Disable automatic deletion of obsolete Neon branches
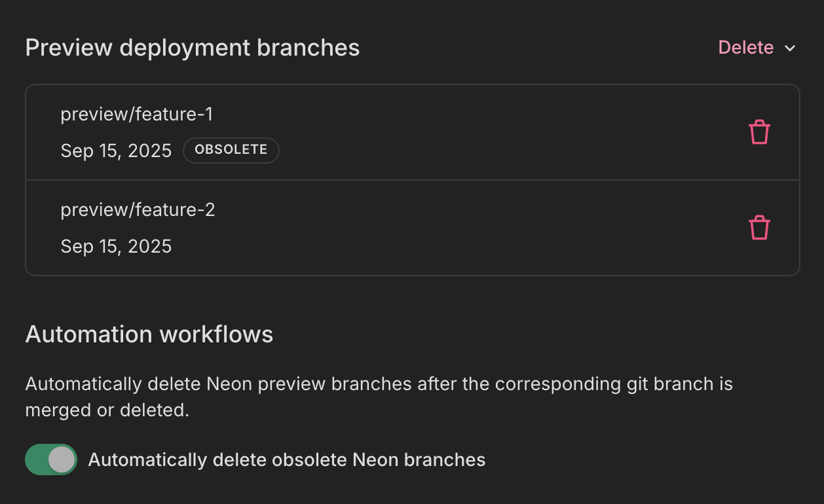The height and width of the screenshot is (504, 824). click(51, 459)
